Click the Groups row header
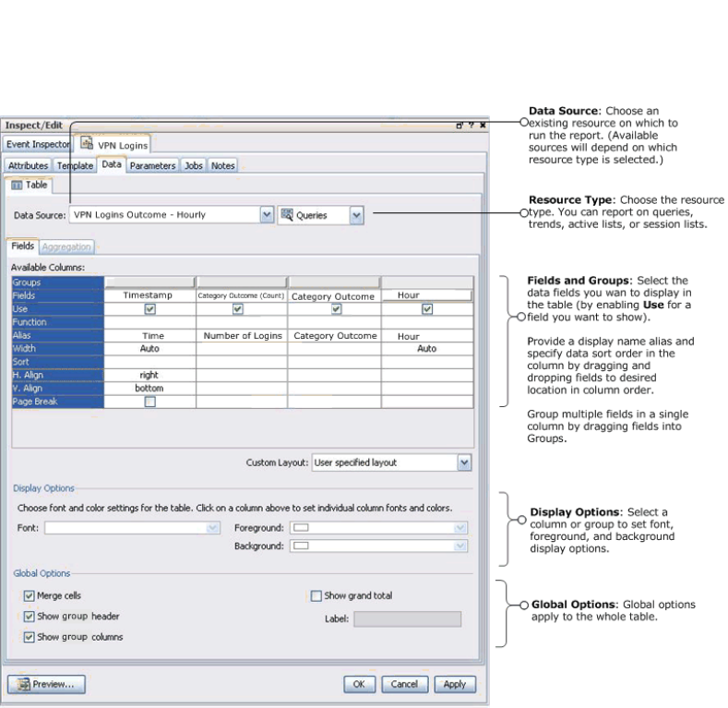The image size is (728, 708). click(x=57, y=282)
